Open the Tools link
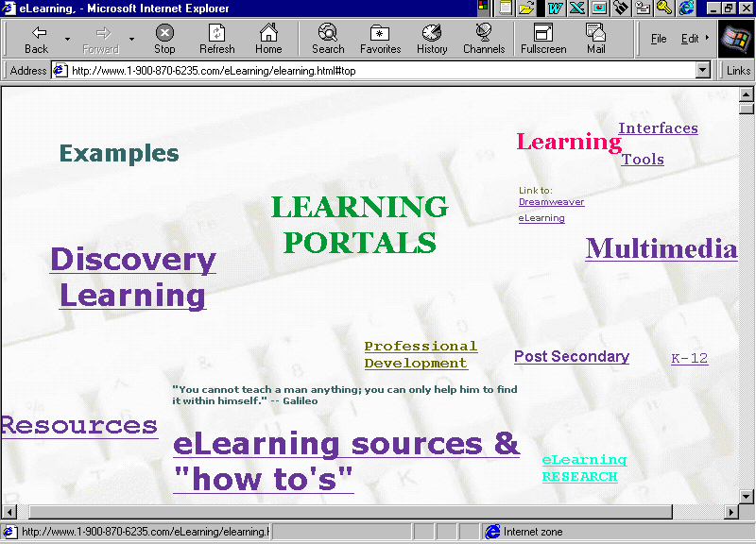 (x=643, y=159)
